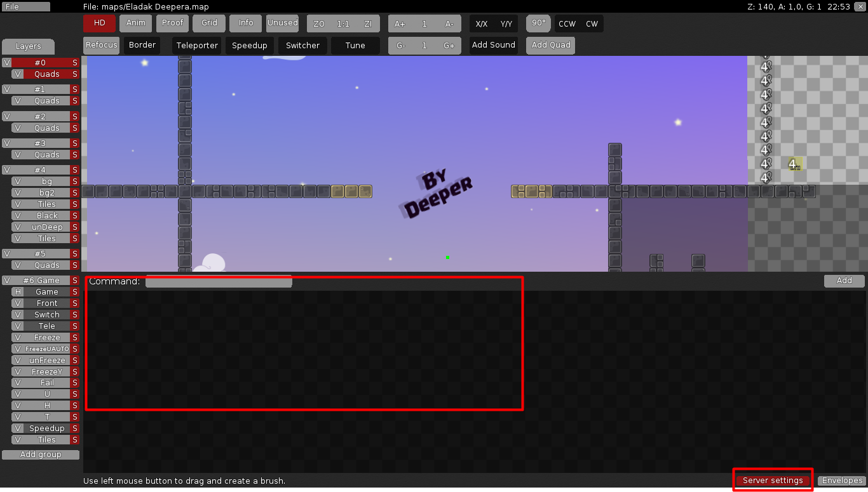
Task: Rotate the brush clockwise with CW
Action: (592, 23)
